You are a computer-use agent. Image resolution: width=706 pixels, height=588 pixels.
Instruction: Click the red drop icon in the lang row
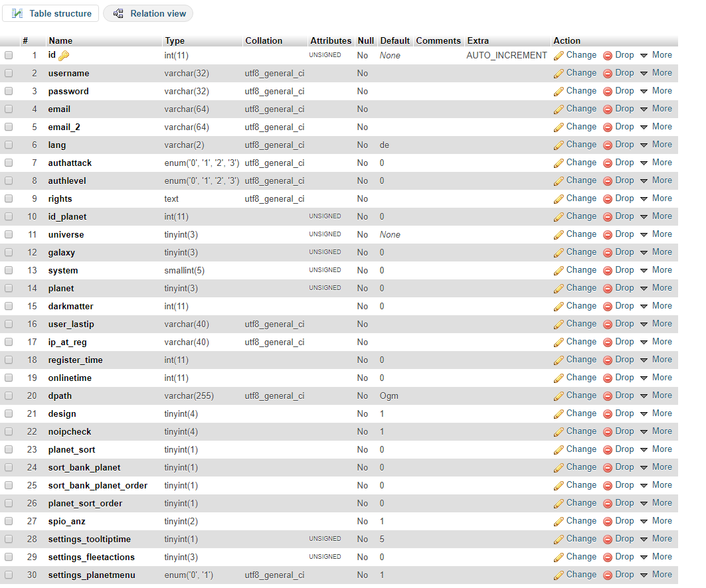point(608,145)
